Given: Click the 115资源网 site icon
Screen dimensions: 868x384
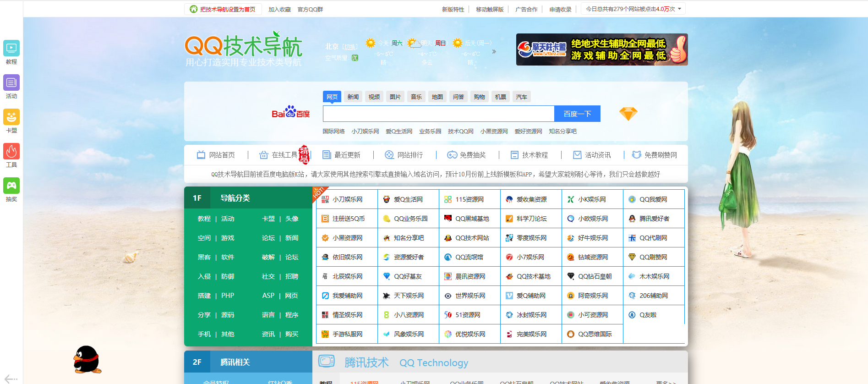Looking at the screenshot, I should (x=448, y=199).
